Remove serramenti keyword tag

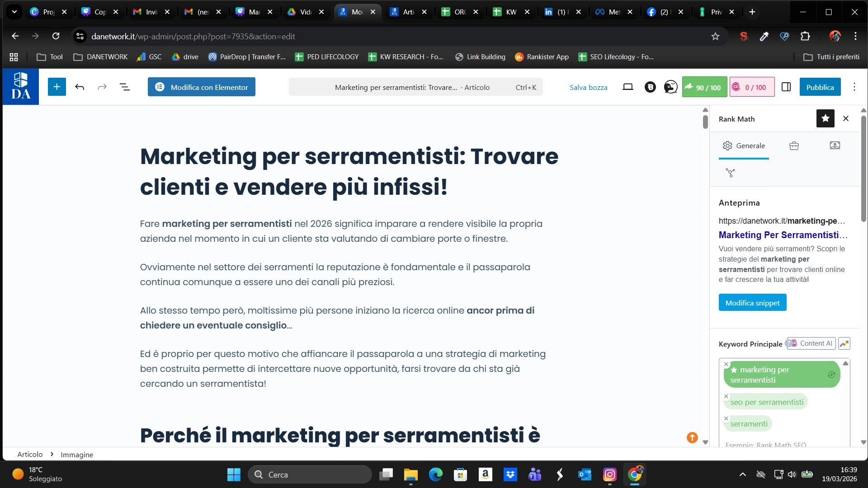pos(726,418)
